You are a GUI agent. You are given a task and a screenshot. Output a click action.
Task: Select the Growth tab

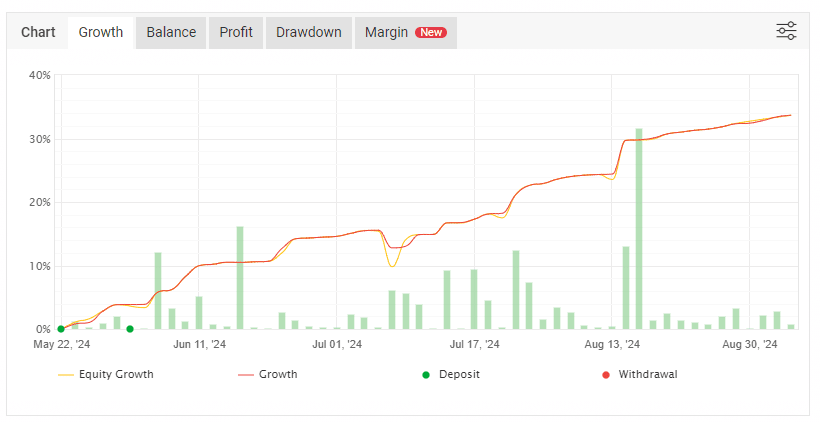click(x=101, y=32)
